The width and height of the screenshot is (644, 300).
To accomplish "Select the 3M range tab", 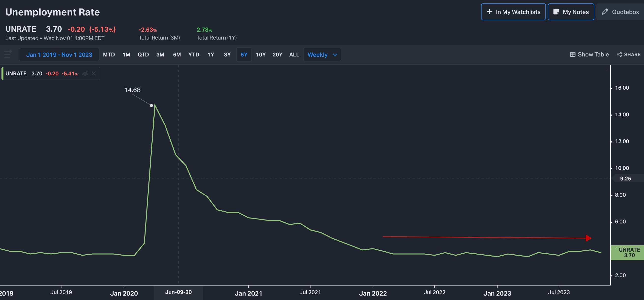I will coord(160,55).
